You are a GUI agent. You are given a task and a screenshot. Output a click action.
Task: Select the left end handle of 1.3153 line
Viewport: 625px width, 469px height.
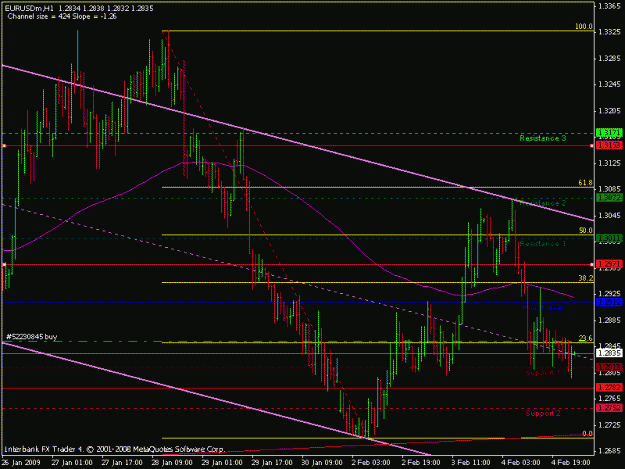click(x=4, y=146)
